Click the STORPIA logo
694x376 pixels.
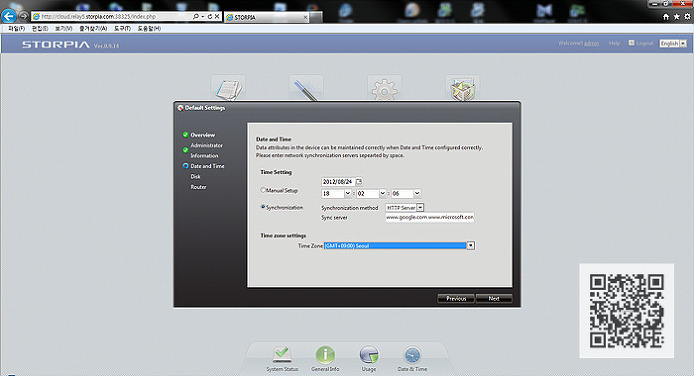click(x=56, y=45)
